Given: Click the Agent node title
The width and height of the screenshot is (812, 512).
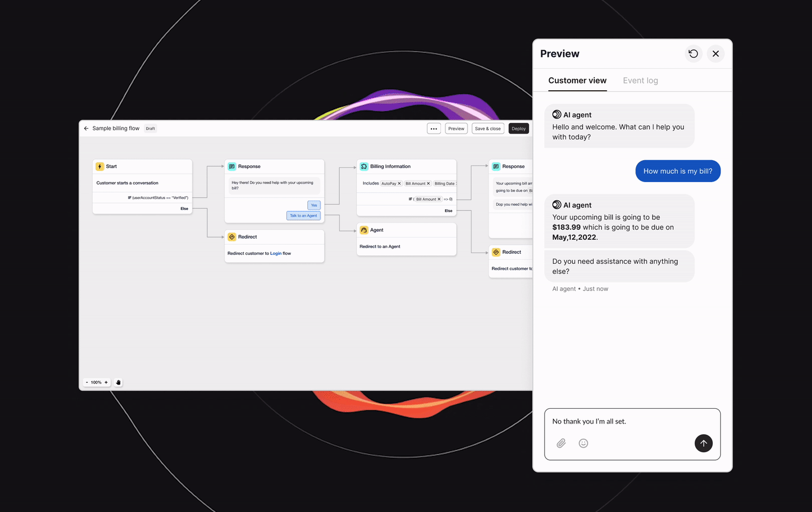Looking at the screenshot, I should click(377, 230).
